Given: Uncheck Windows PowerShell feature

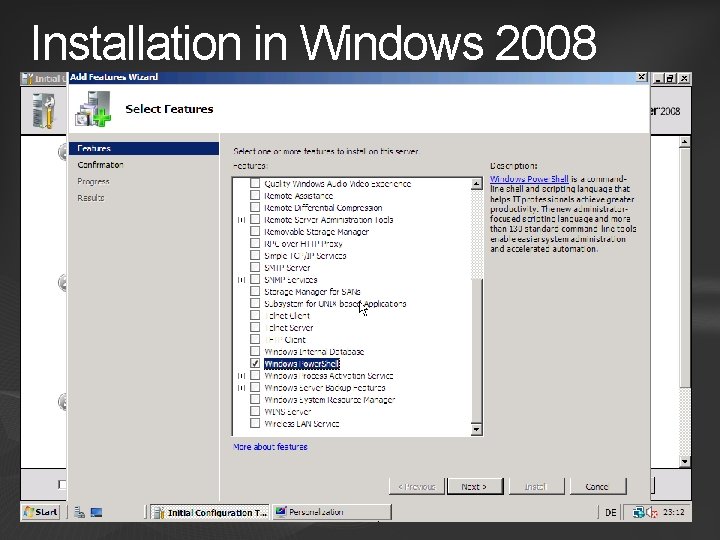Looking at the screenshot, I should [x=255, y=363].
